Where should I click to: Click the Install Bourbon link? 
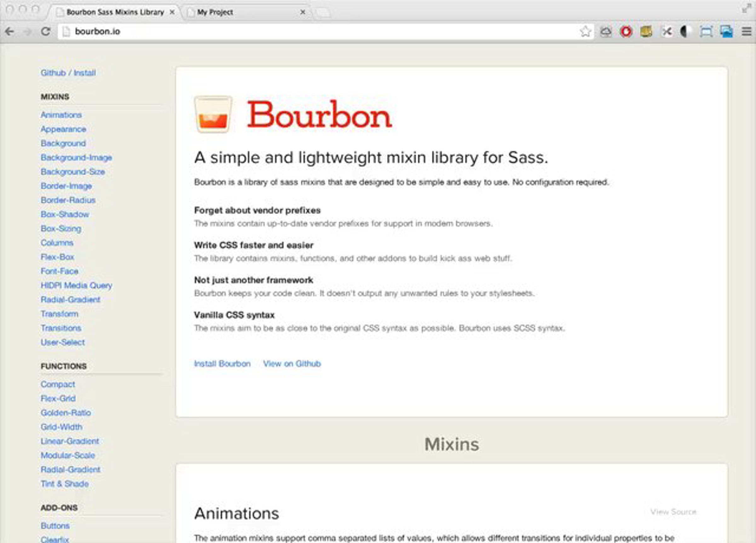point(222,364)
